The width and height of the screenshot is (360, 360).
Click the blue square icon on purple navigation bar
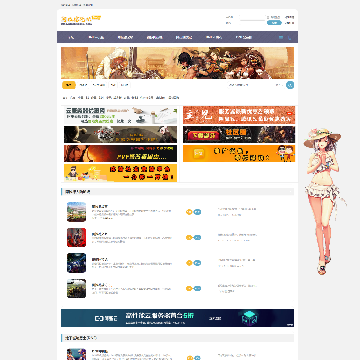click(x=281, y=37)
